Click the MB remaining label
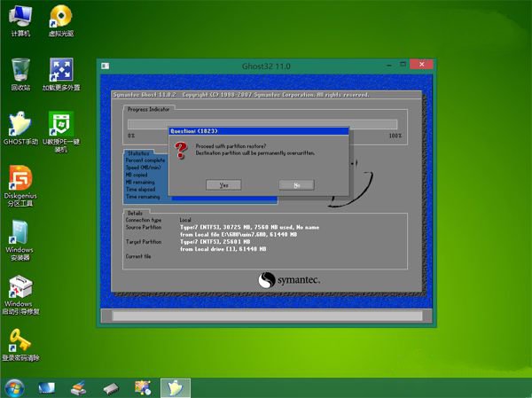 pos(140,183)
